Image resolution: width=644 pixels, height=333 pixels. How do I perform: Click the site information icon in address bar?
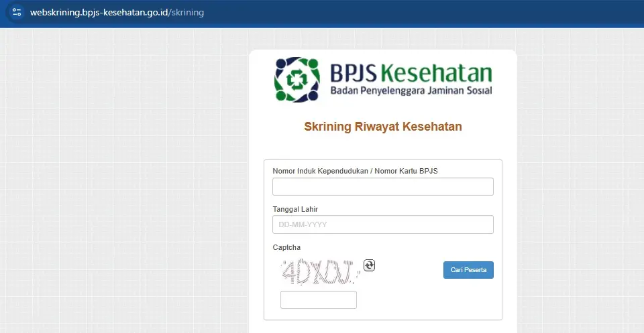16,12
